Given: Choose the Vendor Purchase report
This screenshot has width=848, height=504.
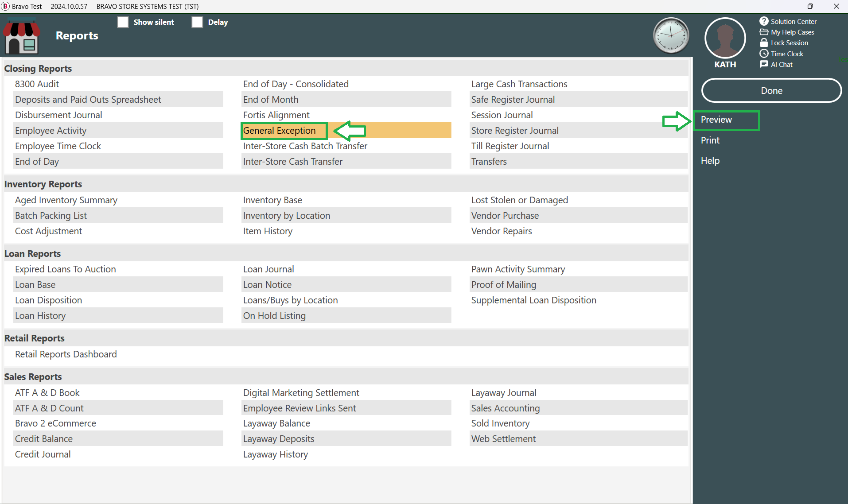Looking at the screenshot, I should click(579, 215).
